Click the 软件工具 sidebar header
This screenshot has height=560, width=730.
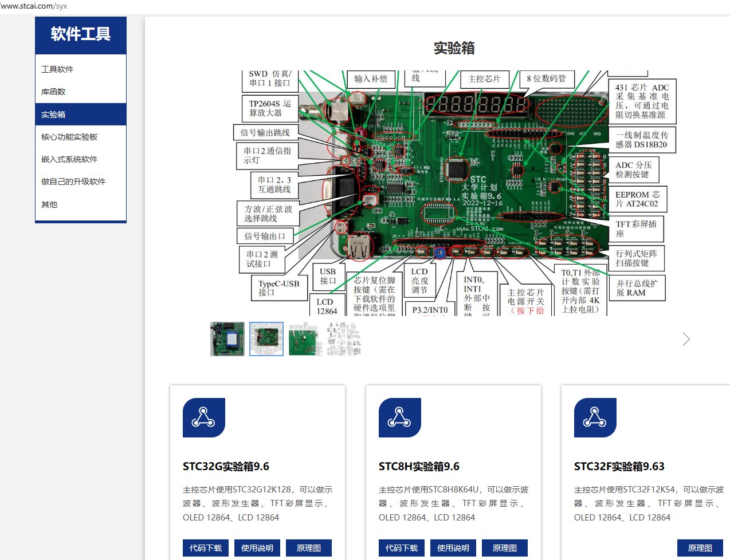pyautogui.click(x=81, y=34)
